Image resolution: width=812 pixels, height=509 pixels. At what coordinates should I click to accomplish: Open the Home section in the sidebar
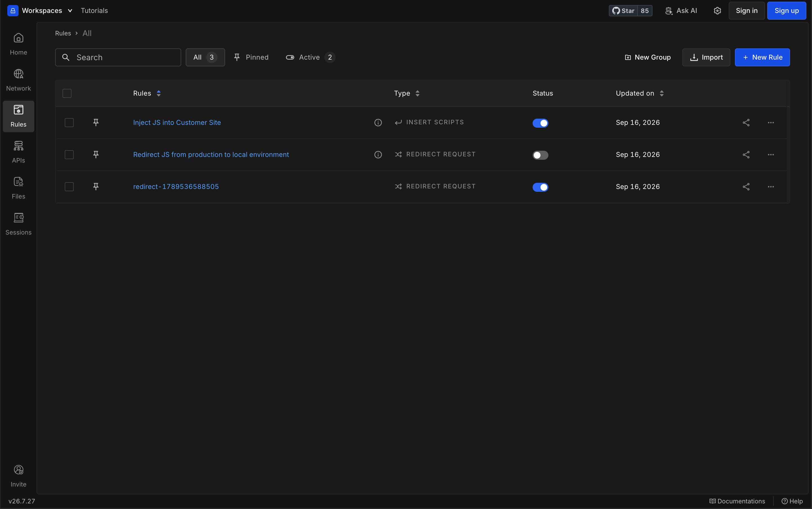coord(18,44)
